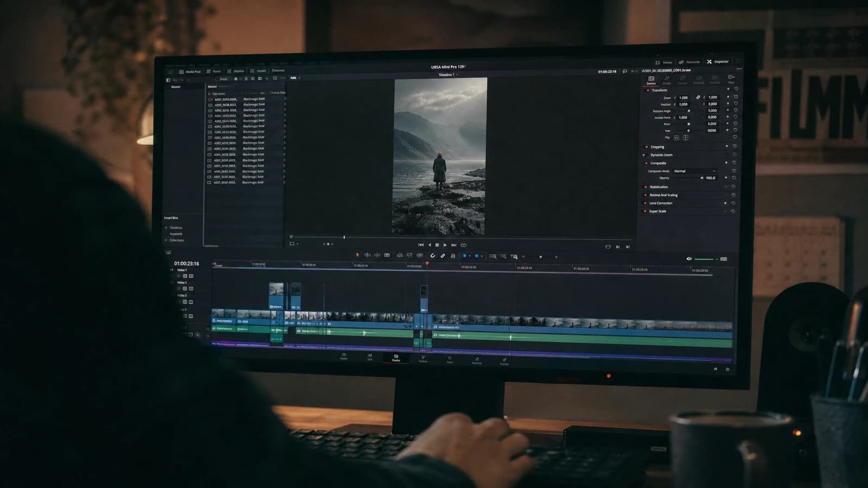Click the Rotation Angle slider
The width and height of the screenshot is (868, 488).
pos(689,111)
